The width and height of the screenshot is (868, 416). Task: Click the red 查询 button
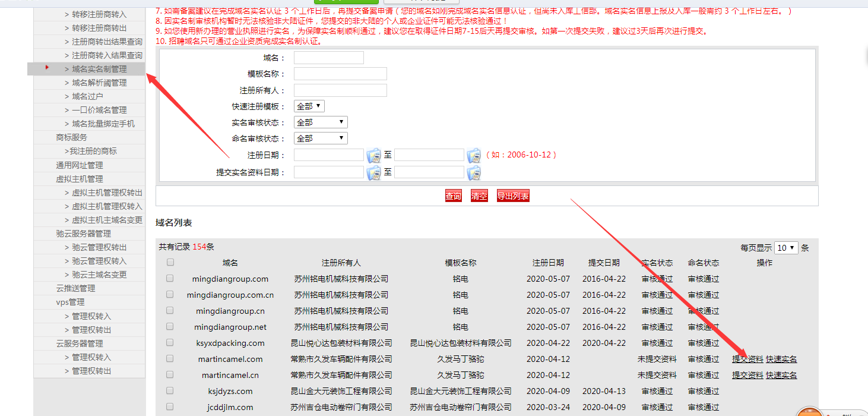453,196
